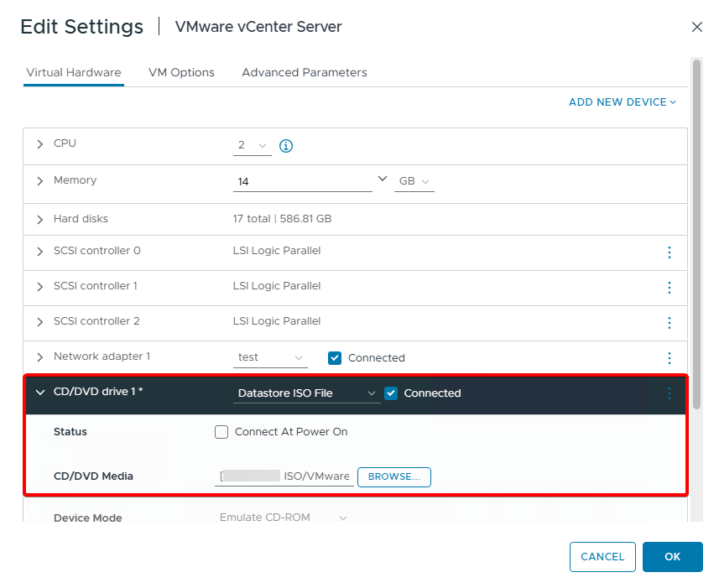Collapse the CD/DVD drive 1 section
Viewport: 719px width, 588px height.
[39, 392]
